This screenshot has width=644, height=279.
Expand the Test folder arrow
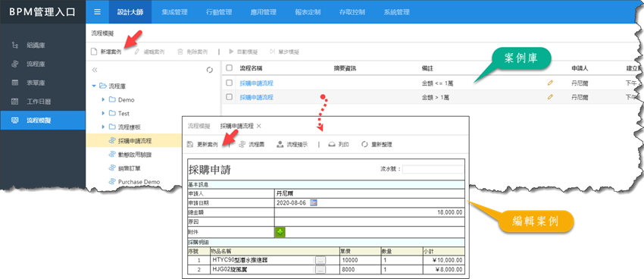click(103, 113)
